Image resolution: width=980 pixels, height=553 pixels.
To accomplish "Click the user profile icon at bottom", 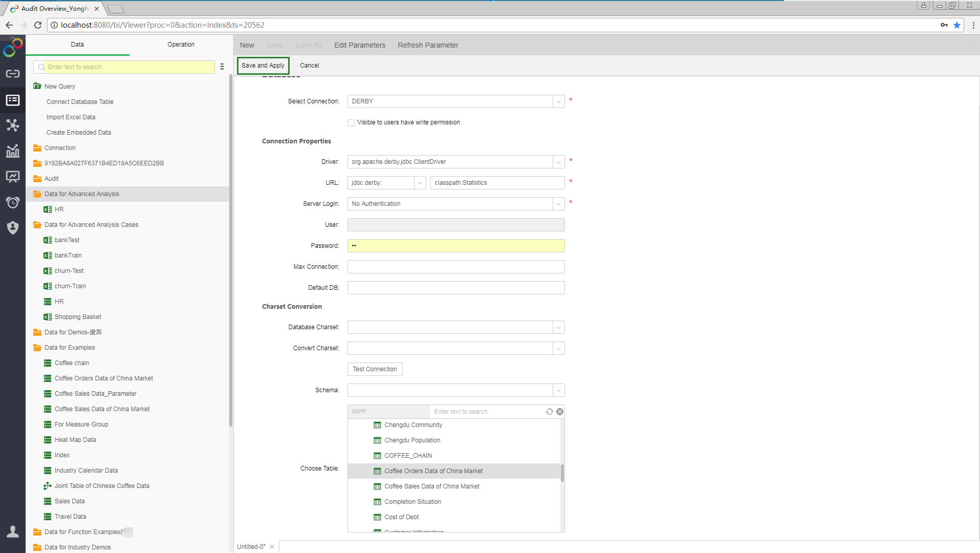I will (x=13, y=532).
